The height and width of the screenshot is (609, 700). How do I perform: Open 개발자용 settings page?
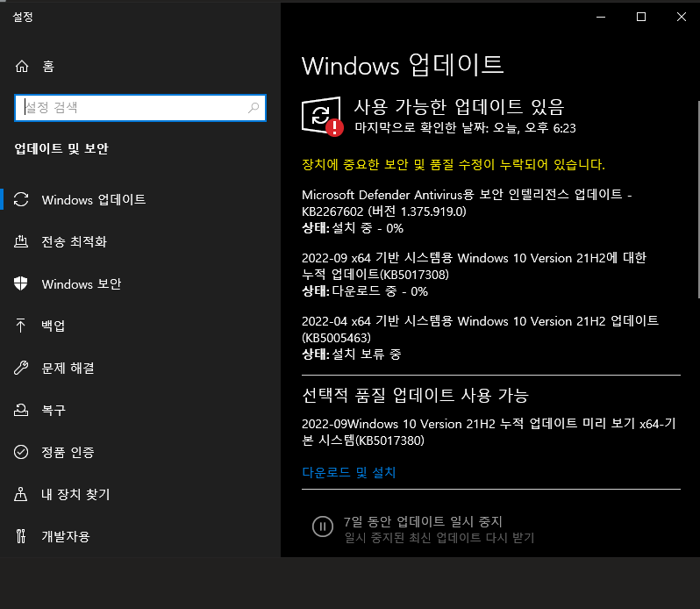click(x=140, y=536)
